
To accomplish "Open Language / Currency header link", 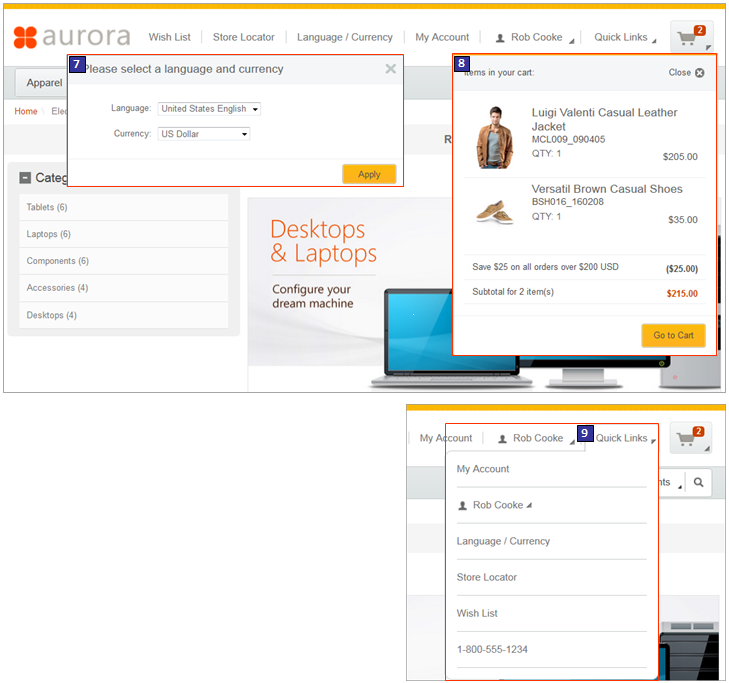I will [345, 37].
